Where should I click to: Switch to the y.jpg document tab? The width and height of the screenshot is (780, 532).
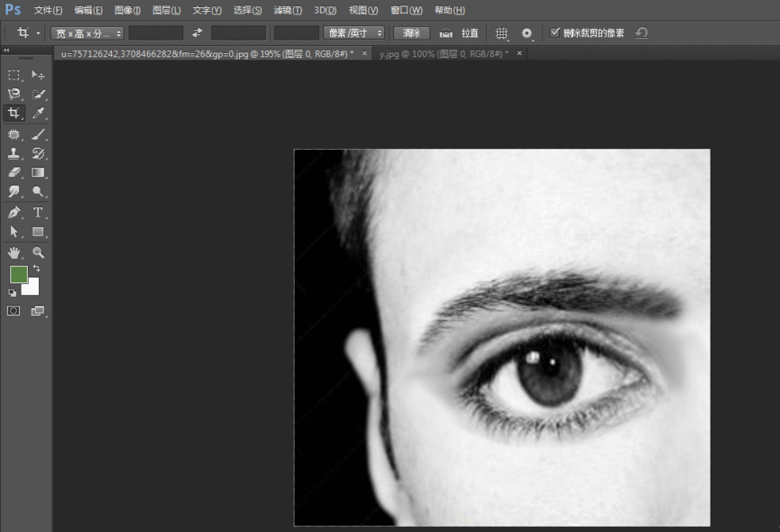point(443,54)
